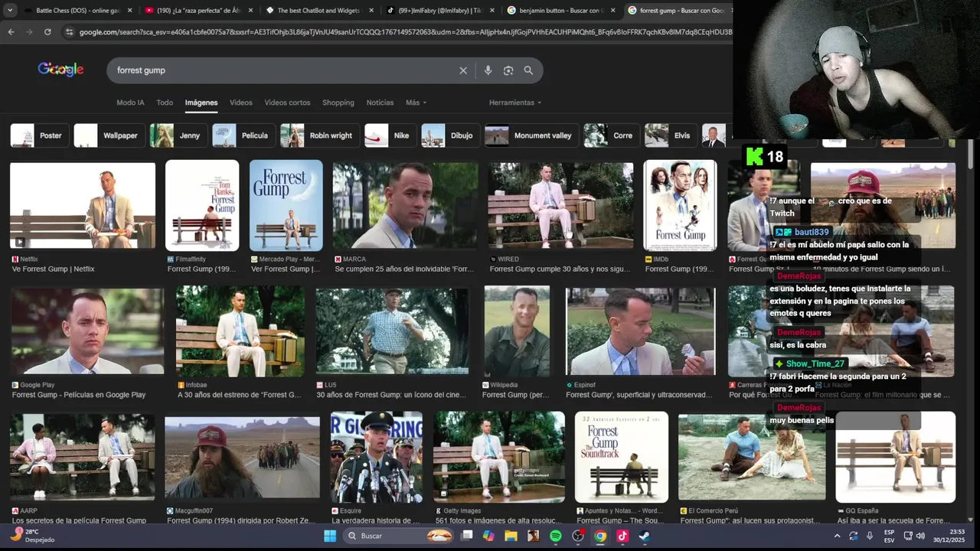Open the Noticias results tab
This screenshot has width=980, height=551.
380,103
